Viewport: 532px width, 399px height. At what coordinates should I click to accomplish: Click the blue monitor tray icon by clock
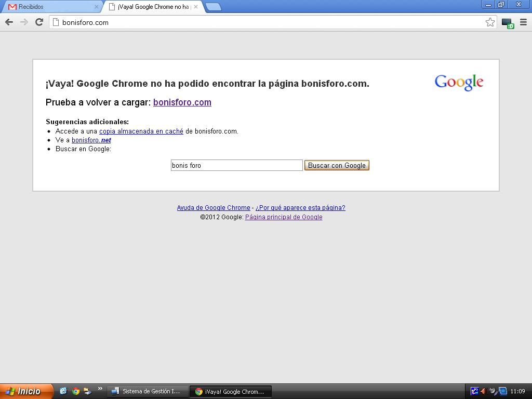(502, 391)
